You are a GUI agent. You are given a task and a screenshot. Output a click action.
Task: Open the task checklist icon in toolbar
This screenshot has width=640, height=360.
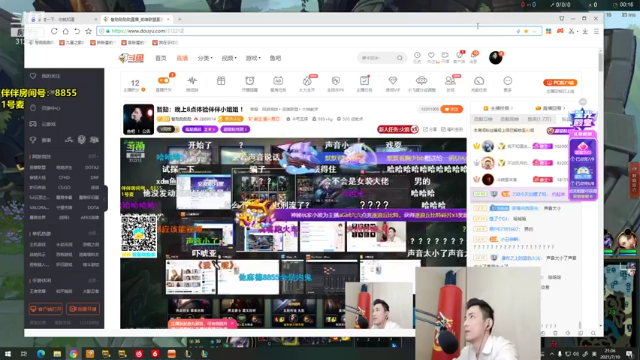pyautogui.click(x=364, y=80)
